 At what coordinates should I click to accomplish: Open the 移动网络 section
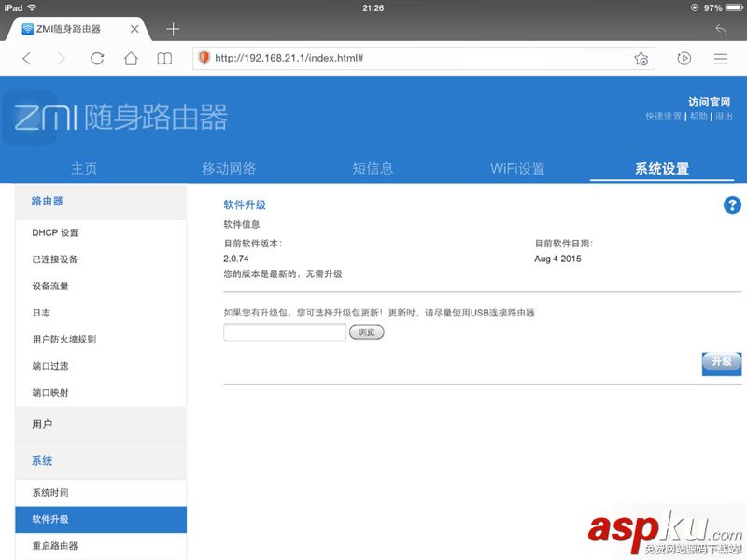[x=228, y=168]
